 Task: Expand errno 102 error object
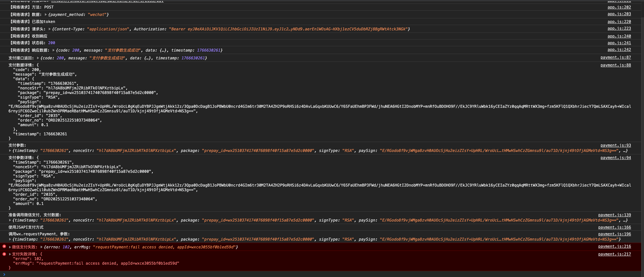pyautogui.click(x=42, y=247)
